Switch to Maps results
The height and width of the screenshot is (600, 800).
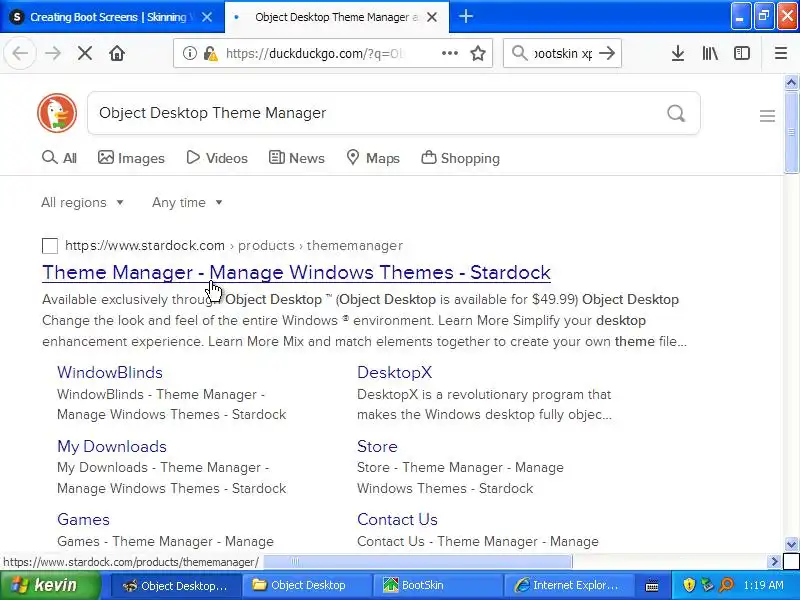(x=373, y=158)
